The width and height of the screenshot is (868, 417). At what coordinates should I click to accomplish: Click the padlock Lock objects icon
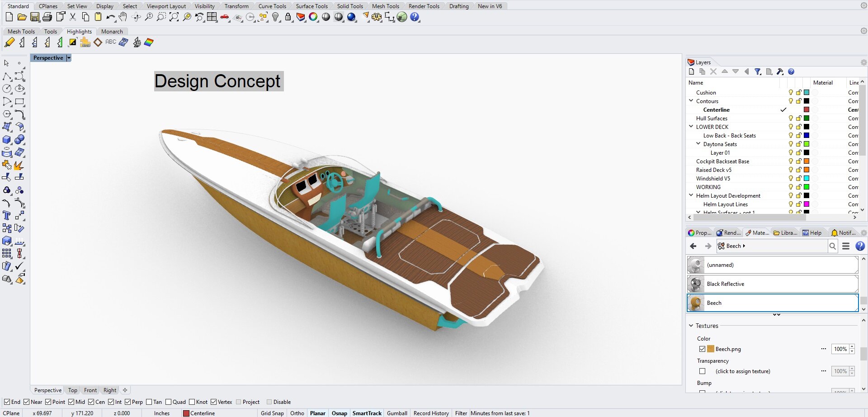[288, 17]
